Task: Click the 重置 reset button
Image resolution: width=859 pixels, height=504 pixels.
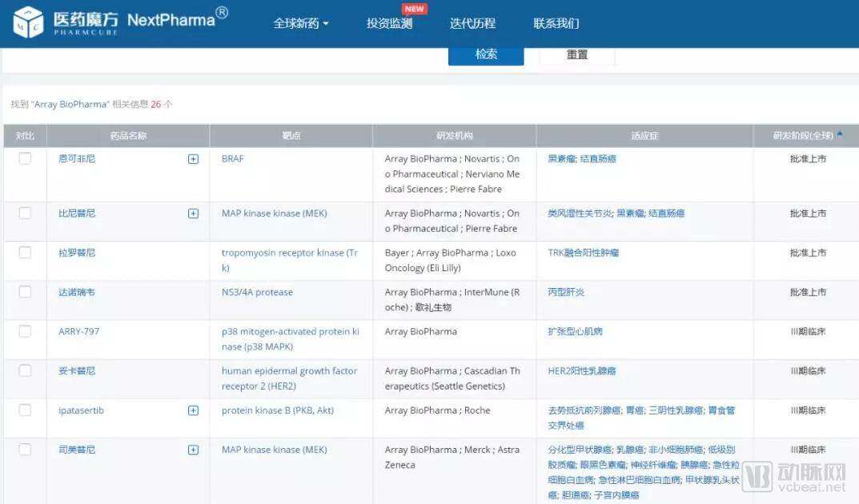Action: pos(577,54)
